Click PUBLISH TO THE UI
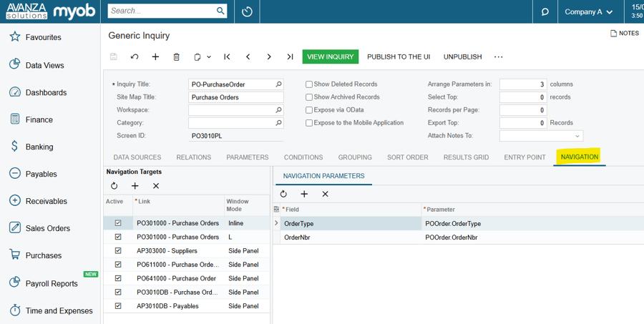The image size is (644, 324). coord(399,57)
